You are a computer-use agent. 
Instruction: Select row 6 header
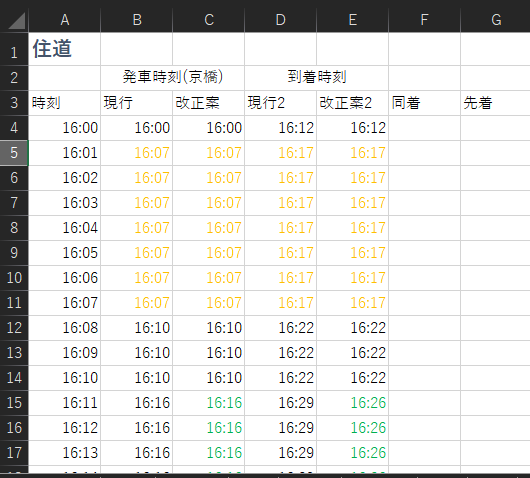(x=14, y=178)
